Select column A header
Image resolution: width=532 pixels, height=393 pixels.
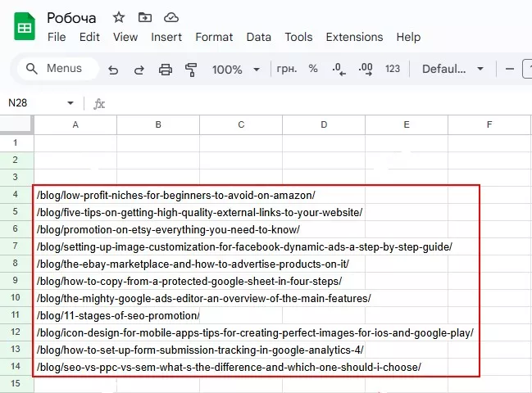pos(75,124)
